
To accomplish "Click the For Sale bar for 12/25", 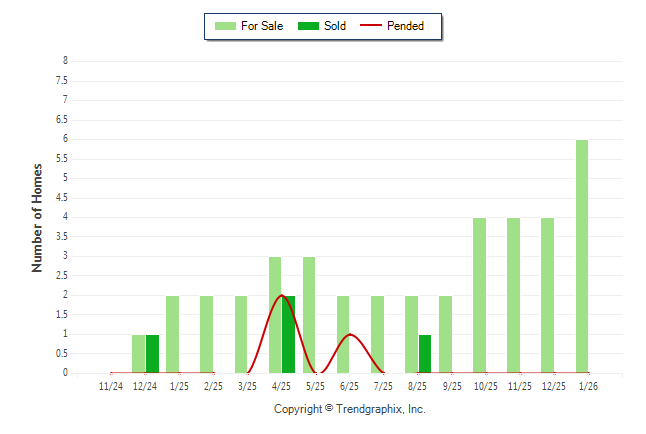I will click(547, 295).
